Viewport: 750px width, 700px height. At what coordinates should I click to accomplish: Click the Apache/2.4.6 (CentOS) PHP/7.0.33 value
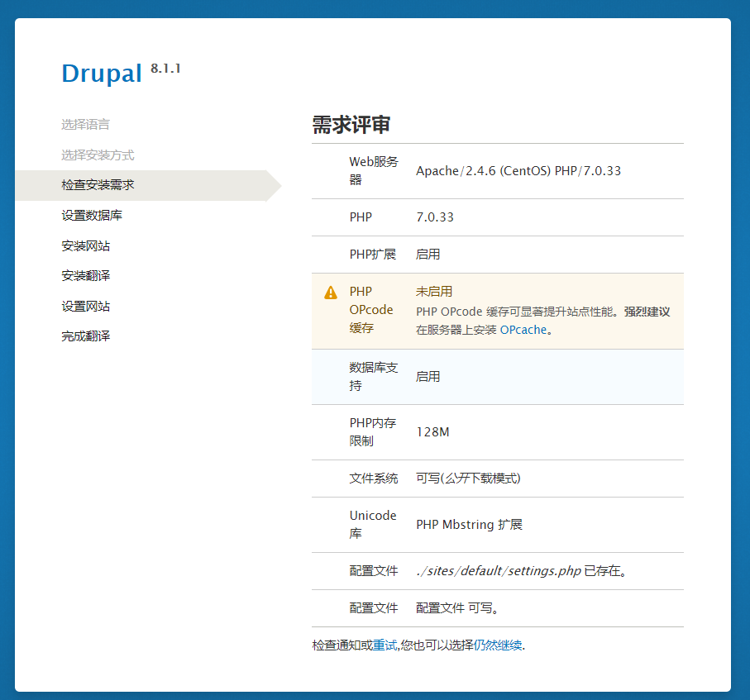(x=518, y=171)
